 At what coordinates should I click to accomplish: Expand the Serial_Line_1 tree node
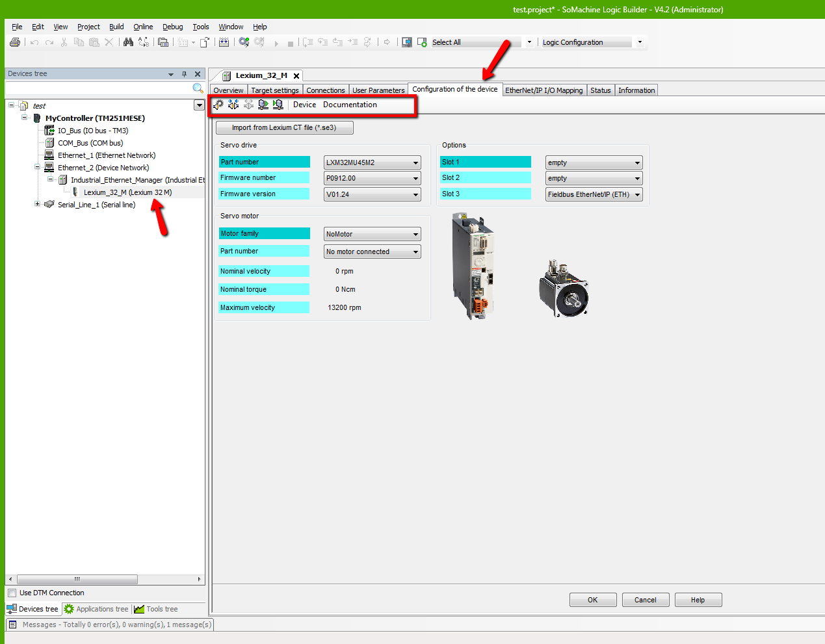[x=37, y=204]
